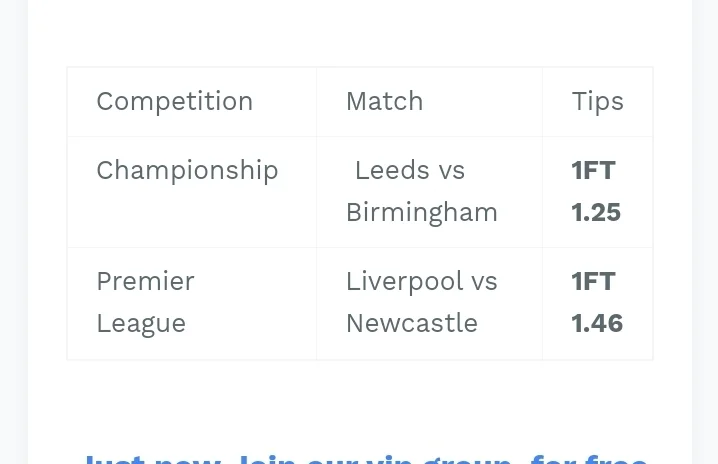Screen dimensions: 718x464
Task: Click the word League under Premier
Action: (141, 323)
